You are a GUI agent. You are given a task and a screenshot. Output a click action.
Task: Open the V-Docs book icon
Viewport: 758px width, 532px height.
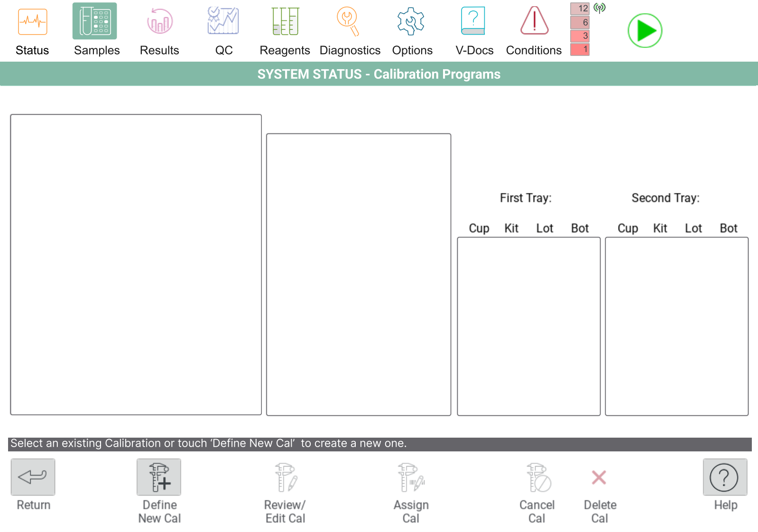pos(473,21)
